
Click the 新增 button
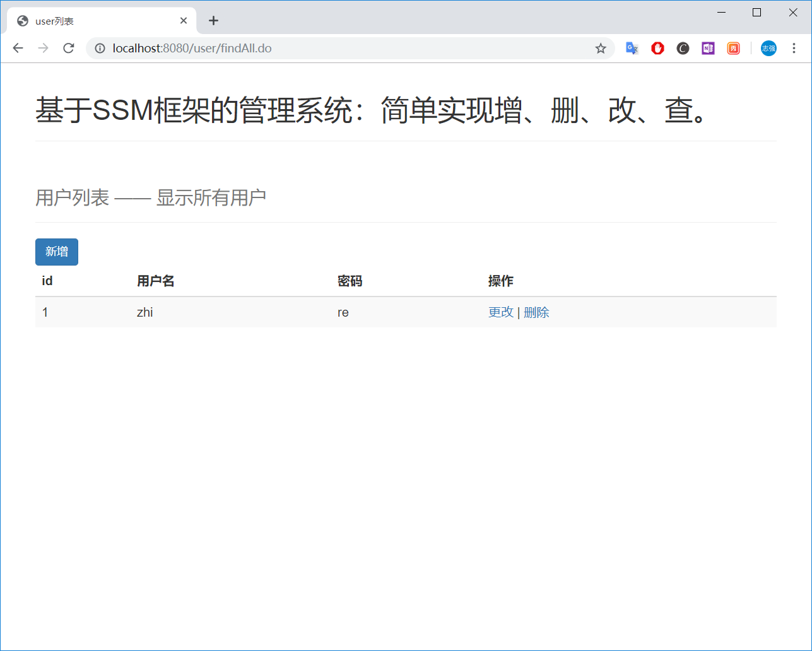57,252
